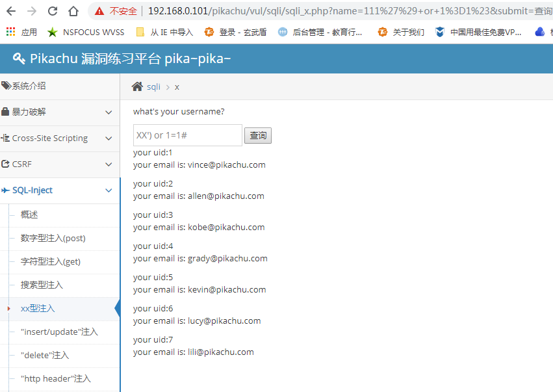553x392 pixels.
Task: Click the "what's your username?" prompt text
Action: point(179,112)
